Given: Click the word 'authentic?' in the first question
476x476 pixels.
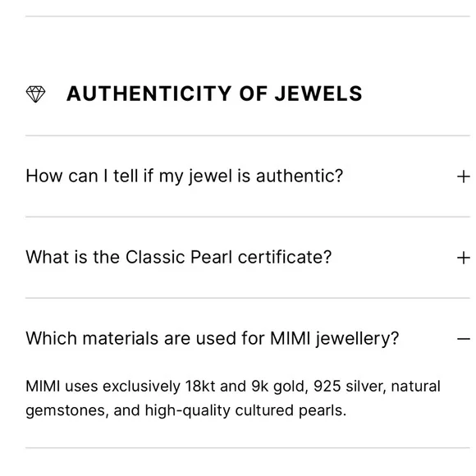Looking at the screenshot, I should [x=300, y=176].
